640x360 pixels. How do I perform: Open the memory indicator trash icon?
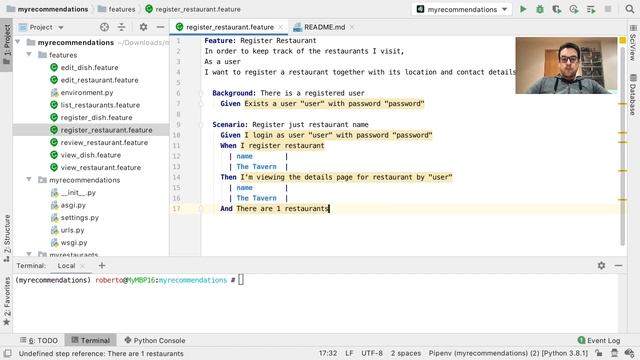(x=614, y=353)
